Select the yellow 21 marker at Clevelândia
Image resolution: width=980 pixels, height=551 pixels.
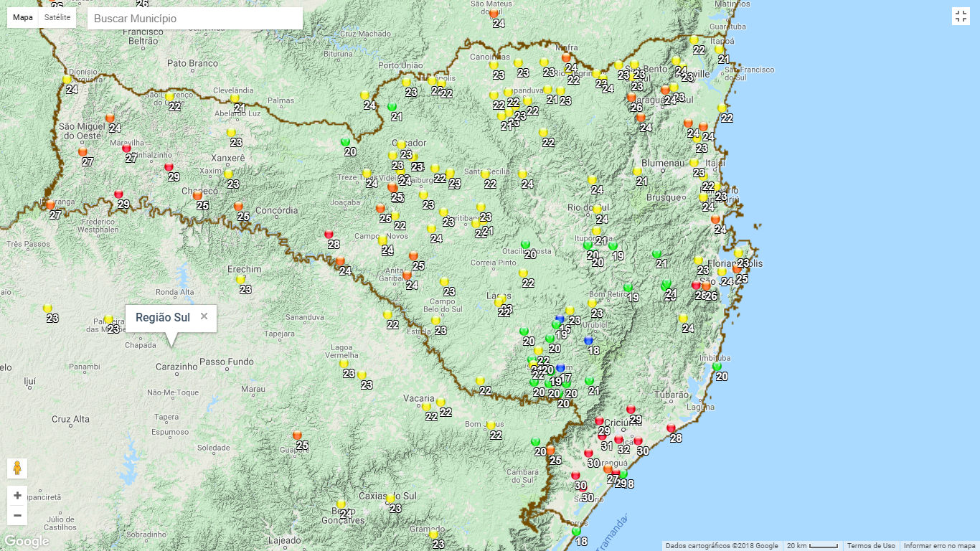[235, 98]
